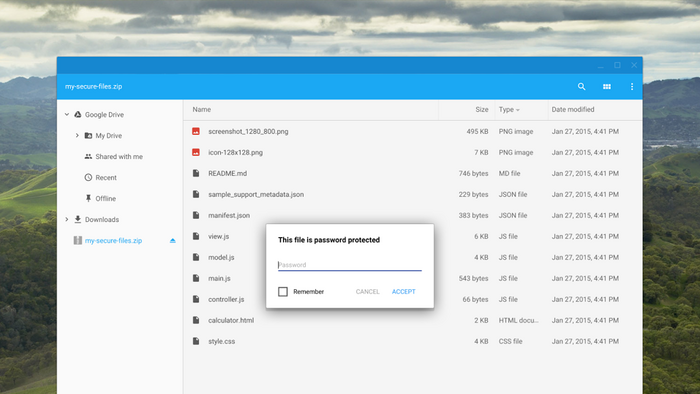Maximize the Files window
Viewport: 700px width, 394px height.
point(617,65)
